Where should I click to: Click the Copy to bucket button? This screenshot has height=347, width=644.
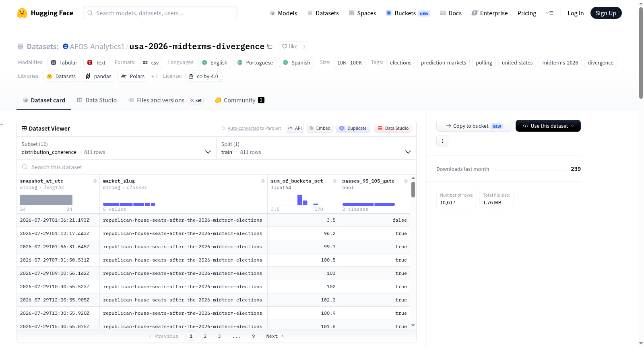point(474,126)
